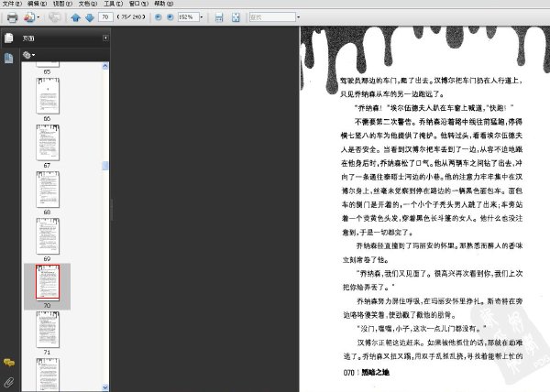Open the Attachments paperclip panel icon
550x392 pixels.
pyautogui.click(x=9, y=382)
